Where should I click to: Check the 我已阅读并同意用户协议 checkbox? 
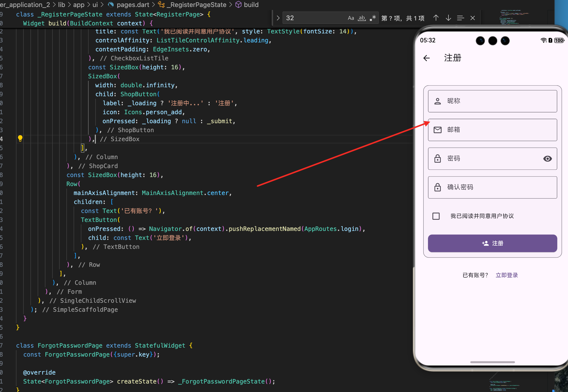(x=436, y=216)
